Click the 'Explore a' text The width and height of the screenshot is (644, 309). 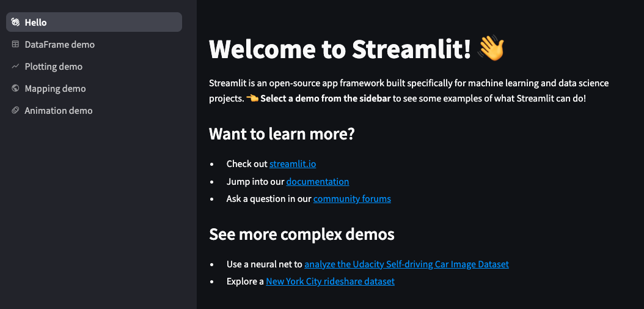pos(245,281)
